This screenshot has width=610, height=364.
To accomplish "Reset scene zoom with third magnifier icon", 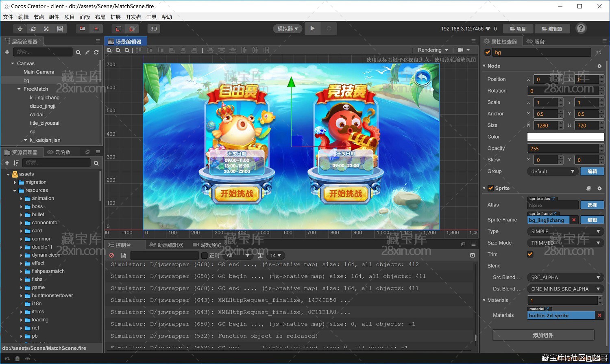I will click(x=127, y=50).
